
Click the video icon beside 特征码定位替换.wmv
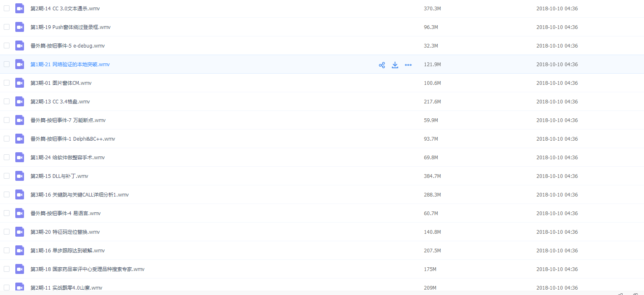pos(20,232)
